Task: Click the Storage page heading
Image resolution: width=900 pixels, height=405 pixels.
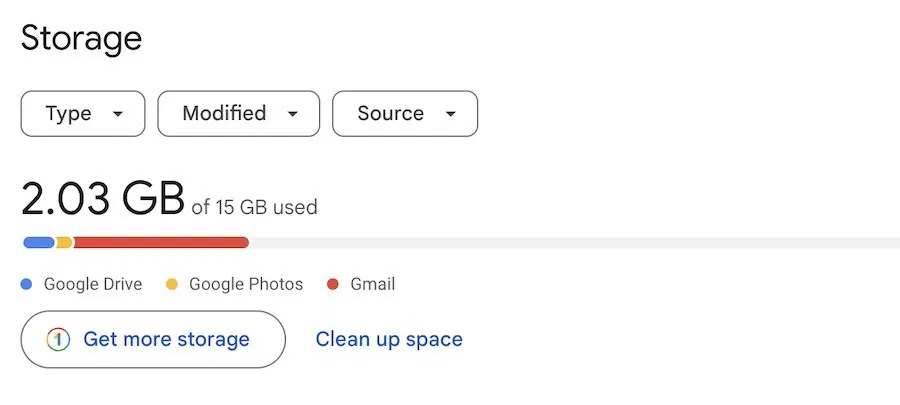Action: tap(82, 40)
